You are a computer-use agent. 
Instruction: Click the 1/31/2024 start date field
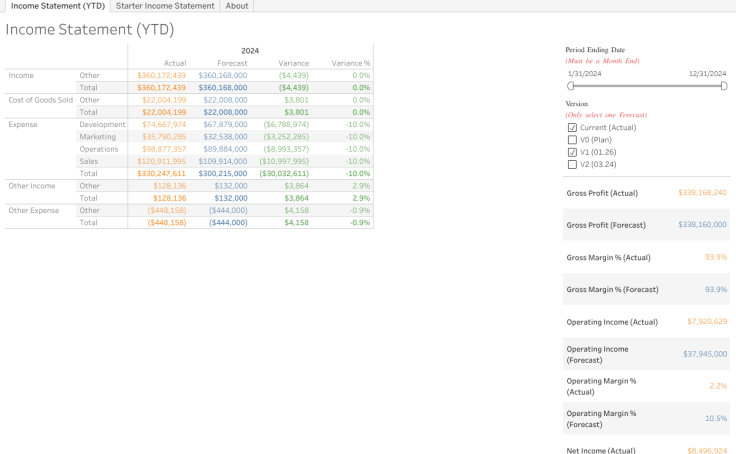click(x=585, y=74)
